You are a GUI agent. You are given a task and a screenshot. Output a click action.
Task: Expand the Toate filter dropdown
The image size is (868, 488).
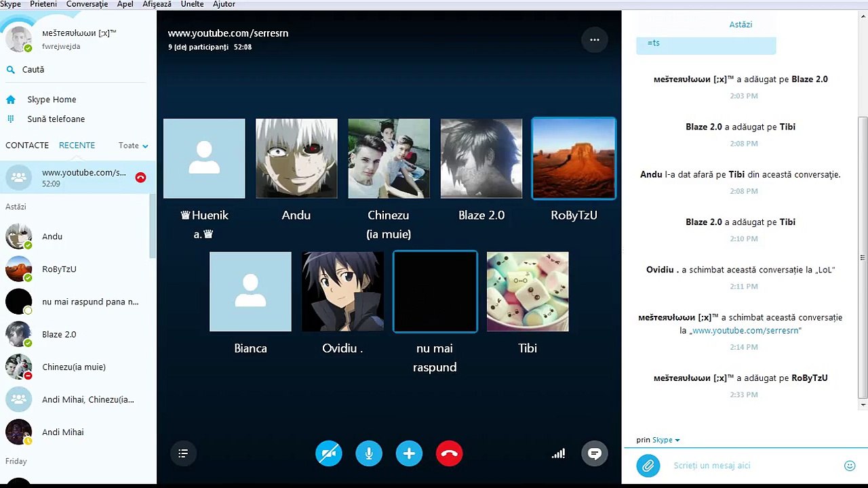134,146
